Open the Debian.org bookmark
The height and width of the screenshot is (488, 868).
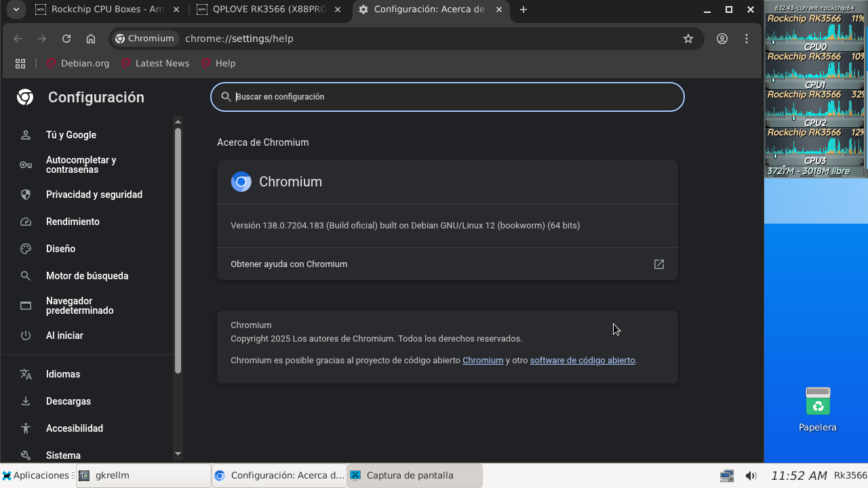pos(78,63)
